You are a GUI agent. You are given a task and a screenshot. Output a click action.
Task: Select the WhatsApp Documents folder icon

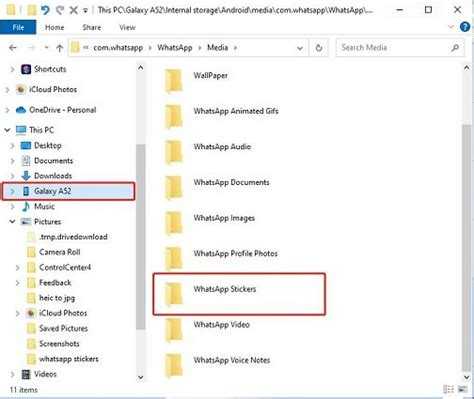coord(174,188)
